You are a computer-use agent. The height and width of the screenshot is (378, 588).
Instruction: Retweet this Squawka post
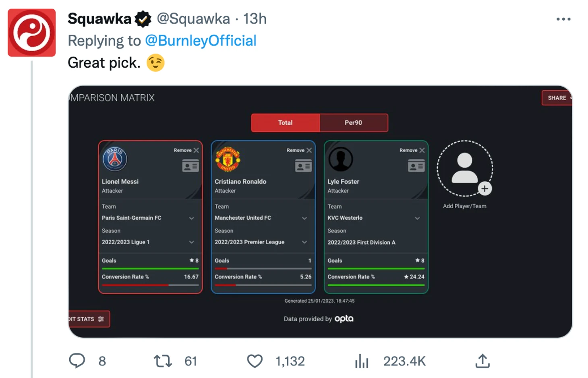[x=163, y=361]
